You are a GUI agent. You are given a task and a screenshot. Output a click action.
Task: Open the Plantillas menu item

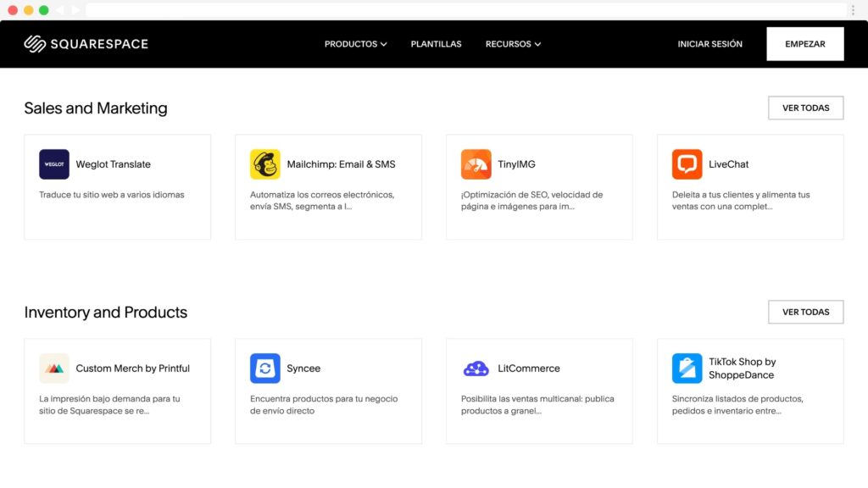[x=436, y=44]
